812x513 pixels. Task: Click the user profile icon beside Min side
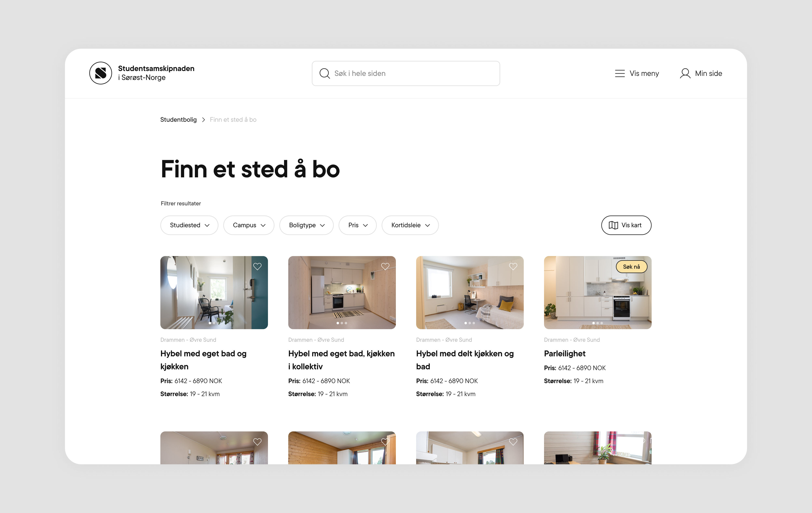click(685, 73)
